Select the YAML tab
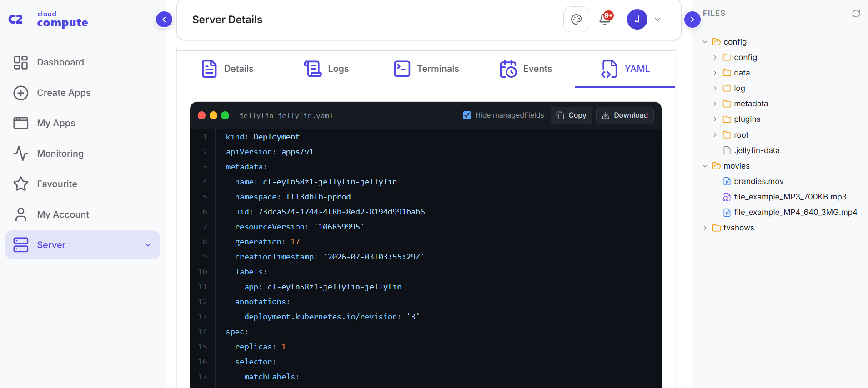The width and height of the screenshot is (868, 388). tap(625, 69)
